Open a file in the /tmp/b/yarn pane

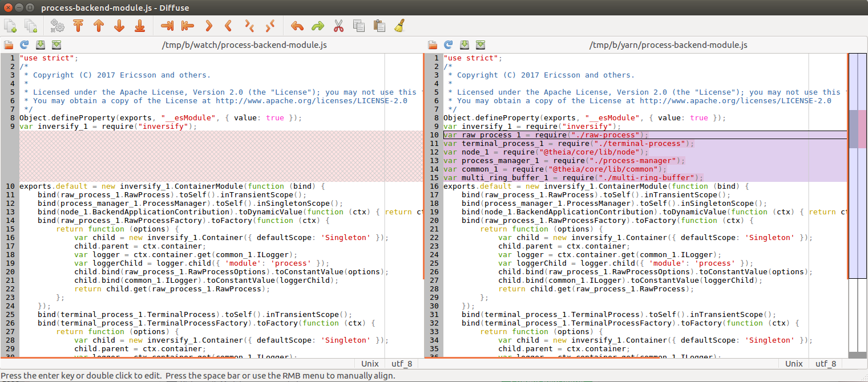tap(433, 44)
